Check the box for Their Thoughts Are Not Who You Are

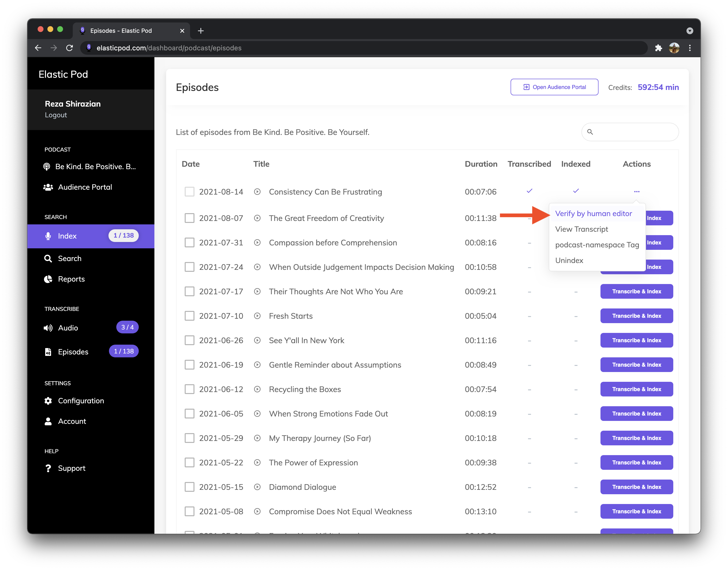189,291
